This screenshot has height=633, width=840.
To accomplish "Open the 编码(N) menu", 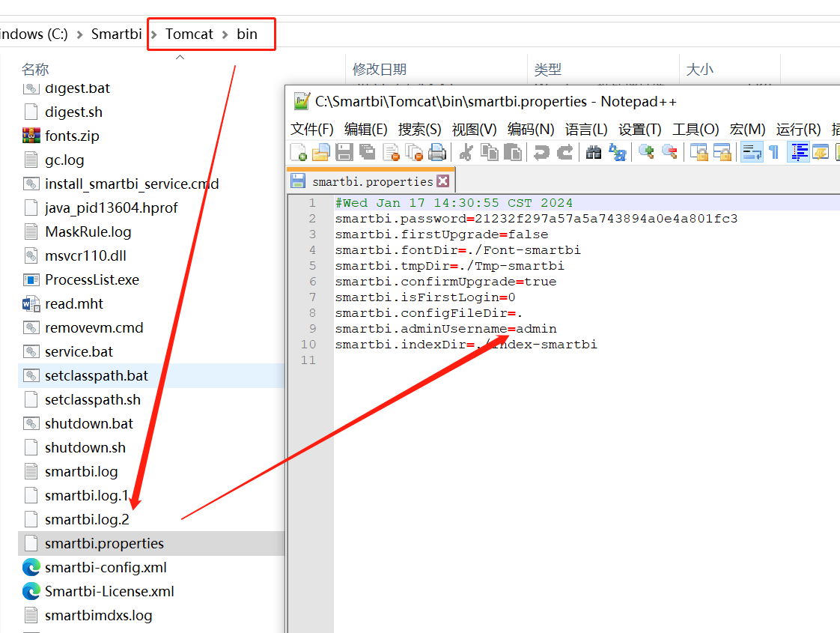I will click(x=530, y=129).
